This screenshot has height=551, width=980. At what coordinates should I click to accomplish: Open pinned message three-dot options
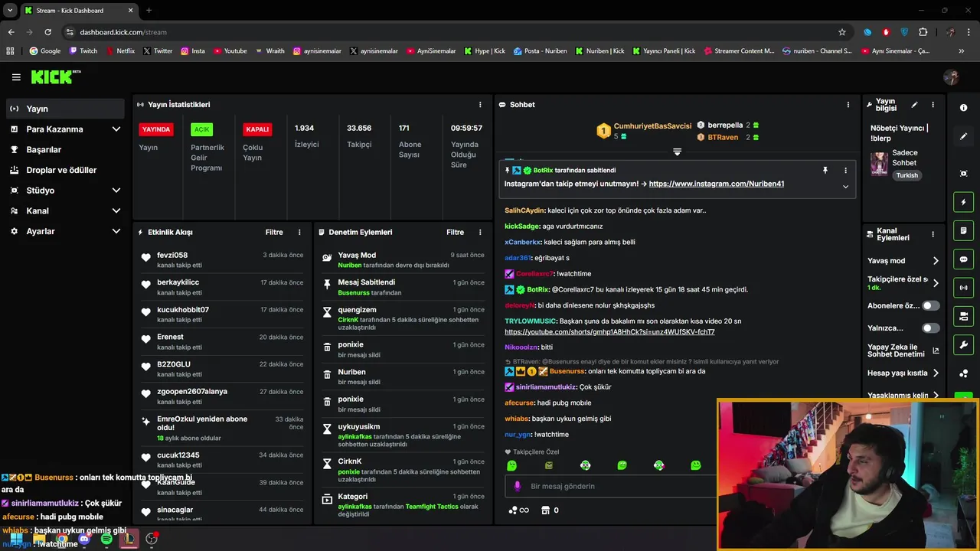pyautogui.click(x=845, y=170)
